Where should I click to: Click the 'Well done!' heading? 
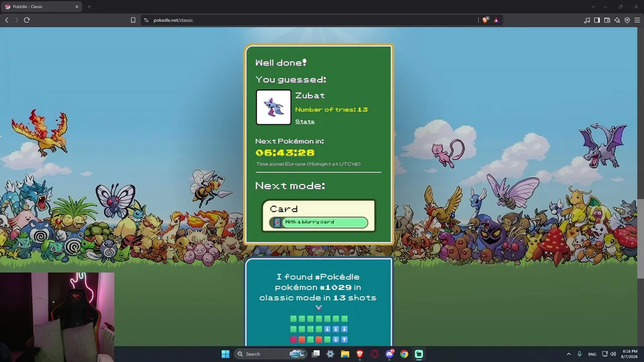281,63
